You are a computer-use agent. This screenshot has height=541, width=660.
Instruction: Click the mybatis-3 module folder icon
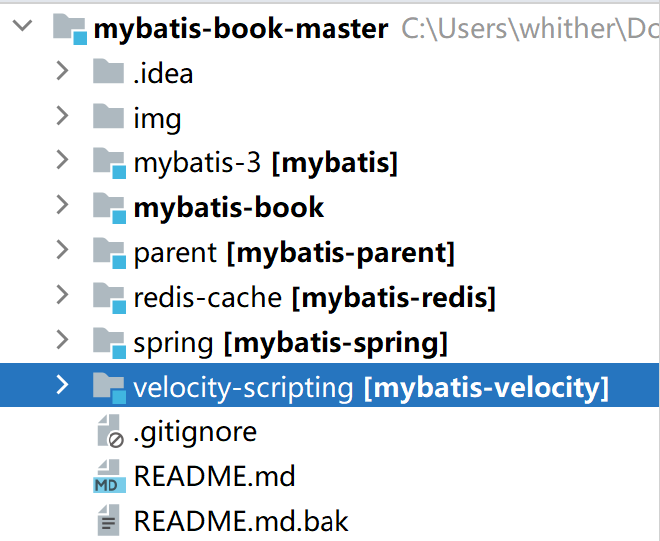click(x=108, y=163)
